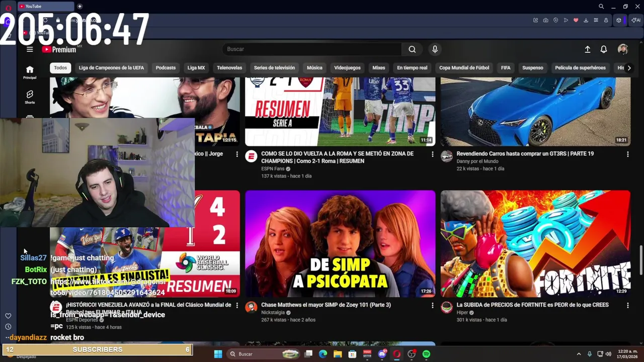Click the YouTube Buscar search field
The width and height of the screenshot is (644, 362).
point(312,49)
